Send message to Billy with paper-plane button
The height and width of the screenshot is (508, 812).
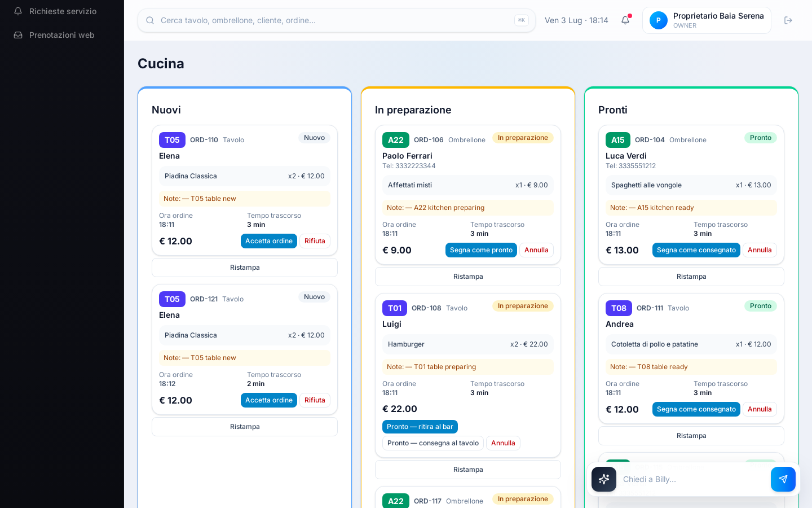[x=783, y=479]
